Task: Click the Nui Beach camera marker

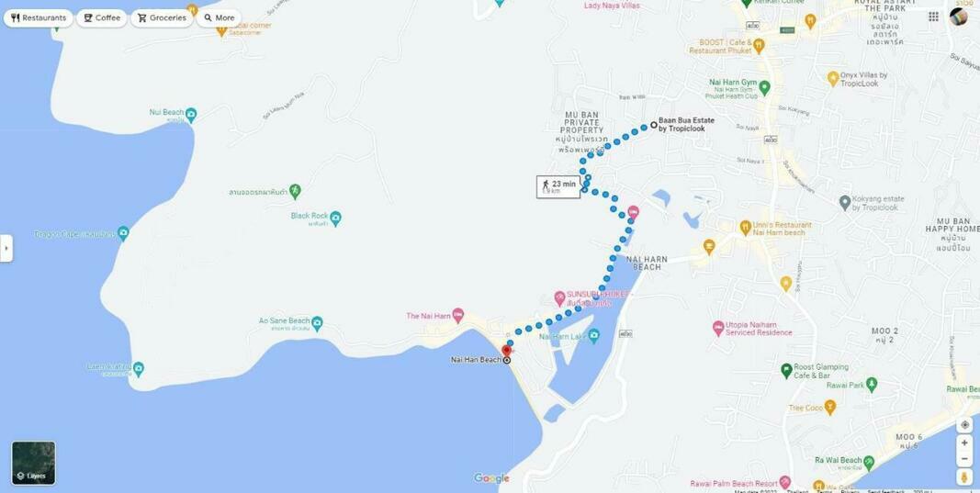Action: [191, 115]
